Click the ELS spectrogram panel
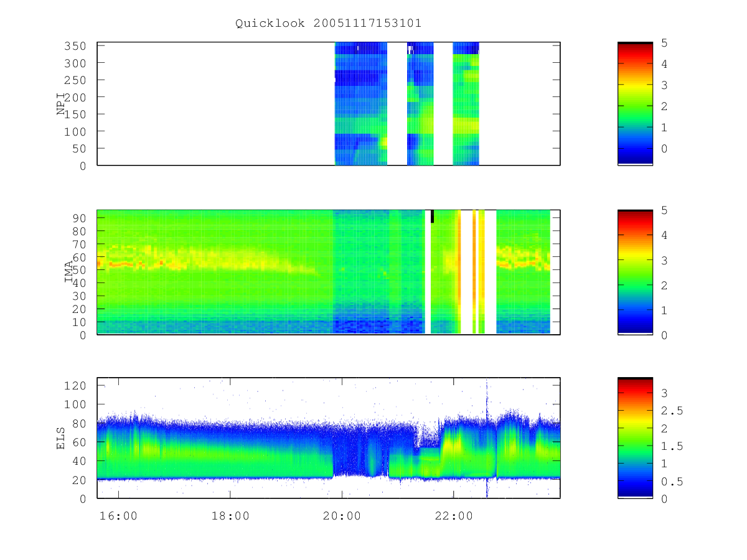The width and height of the screenshot is (747, 560). 329,438
